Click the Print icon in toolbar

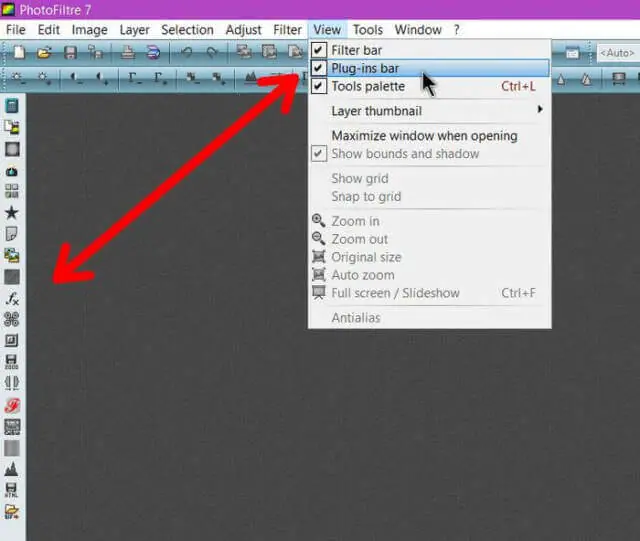pos(128,53)
